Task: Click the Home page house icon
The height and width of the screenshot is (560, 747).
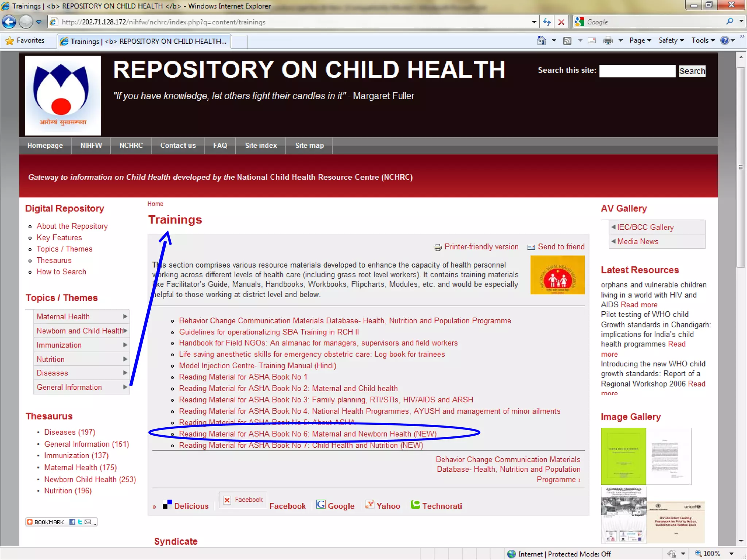Action: (x=541, y=41)
